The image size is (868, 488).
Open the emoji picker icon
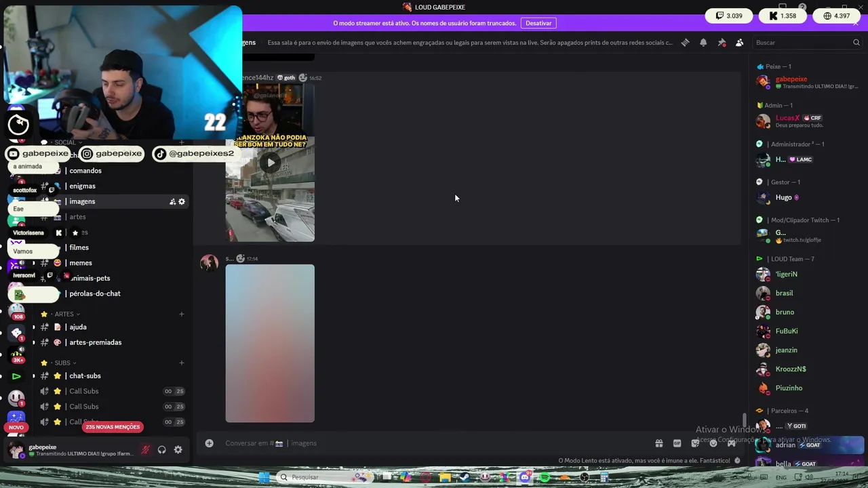tap(713, 443)
